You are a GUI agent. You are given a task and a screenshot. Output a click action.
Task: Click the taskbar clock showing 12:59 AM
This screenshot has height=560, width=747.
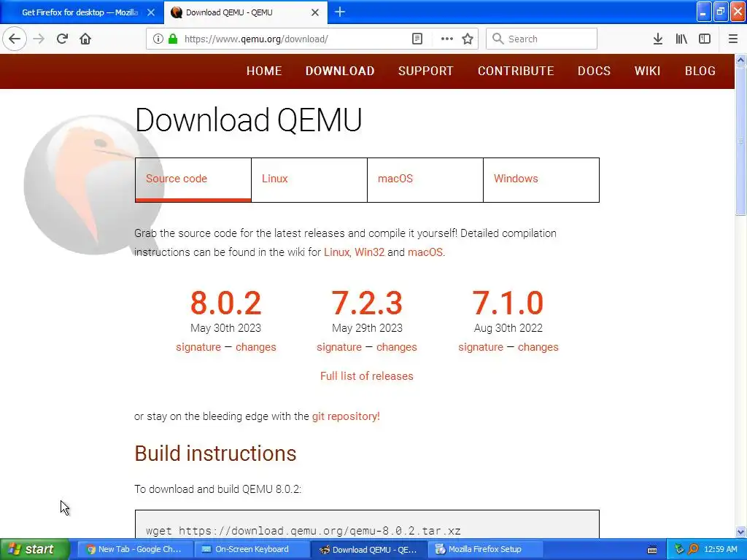pos(720,549)
